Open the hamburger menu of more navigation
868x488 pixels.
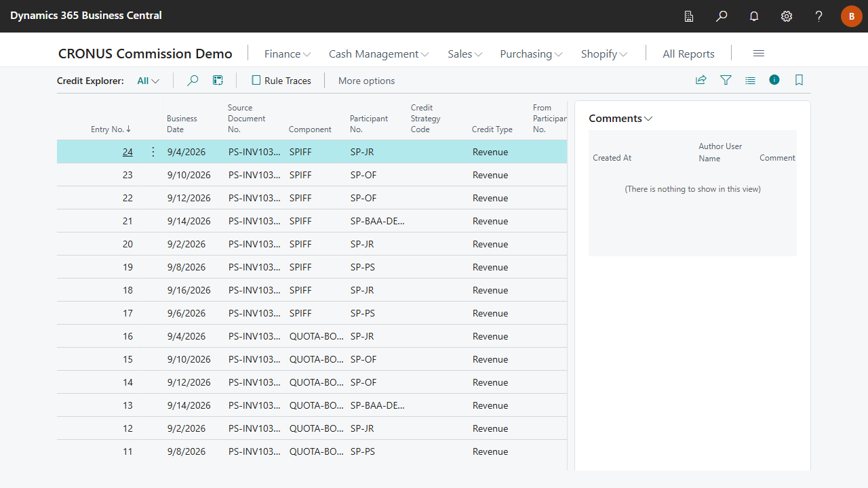(x=759, y=54)
